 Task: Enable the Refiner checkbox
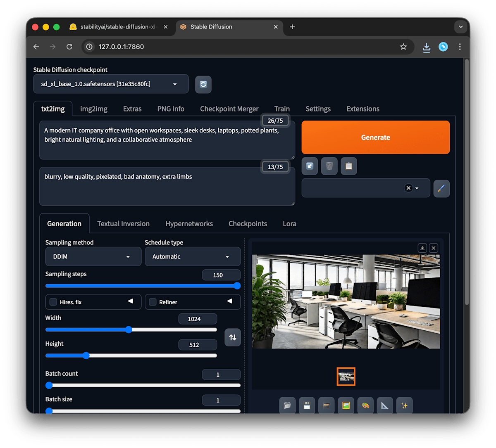[x=153, y=302]
